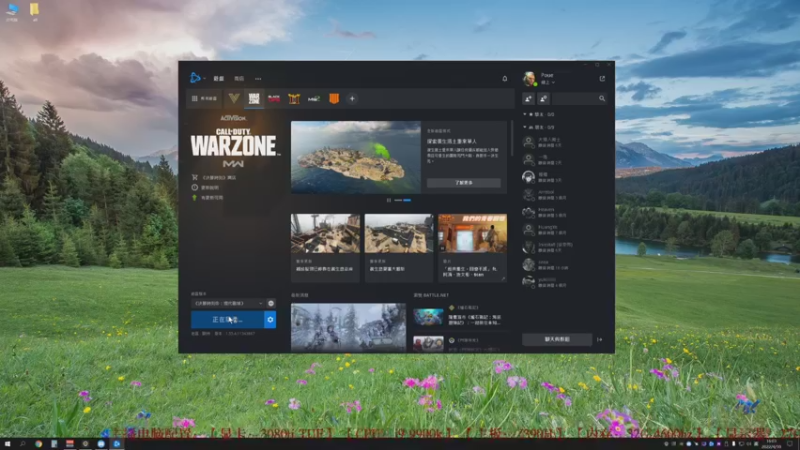Select friend Amibol
Viewport: 800px width, 450px height.
[x=564, y=195]
